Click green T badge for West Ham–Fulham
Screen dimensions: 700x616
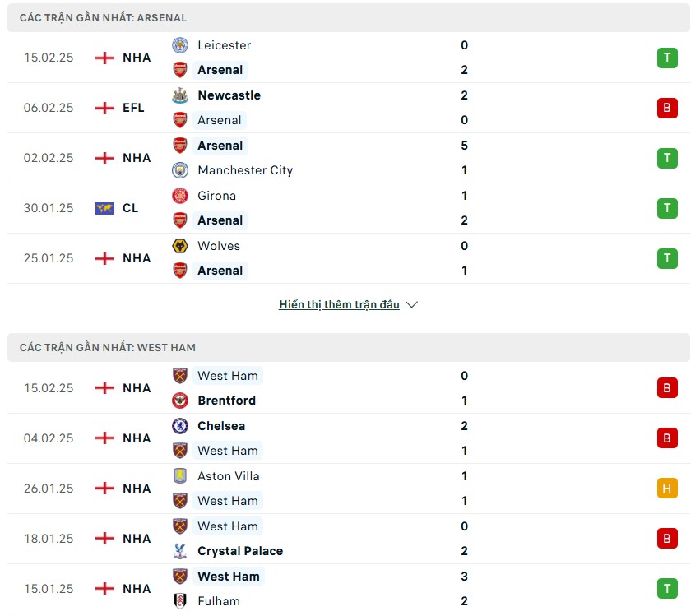tap(667, 589)
